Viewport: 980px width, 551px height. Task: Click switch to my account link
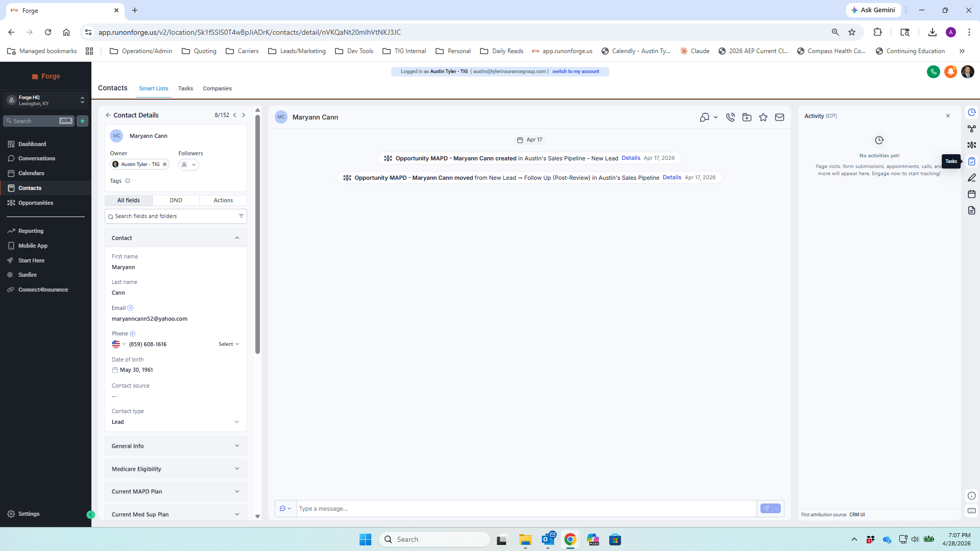tap(576, 71)
